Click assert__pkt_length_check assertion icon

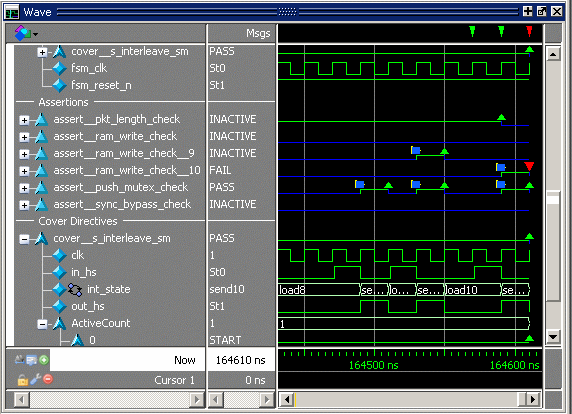pos(41,119)
